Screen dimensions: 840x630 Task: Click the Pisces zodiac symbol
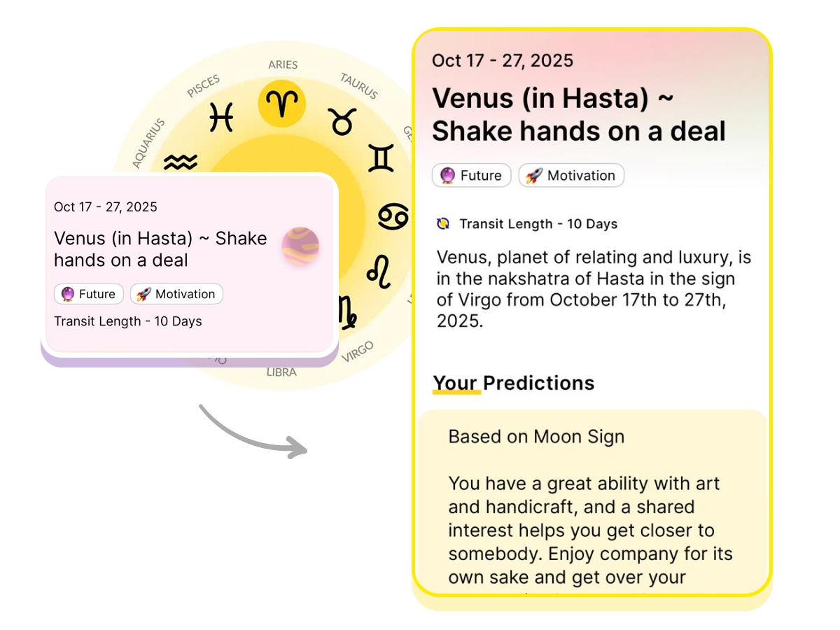(x=221, y=116)
